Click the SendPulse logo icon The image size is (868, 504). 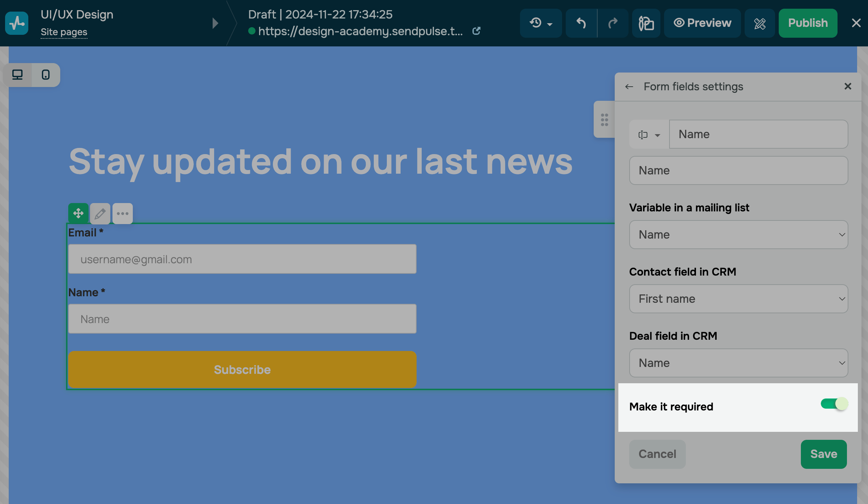(17, 23)
